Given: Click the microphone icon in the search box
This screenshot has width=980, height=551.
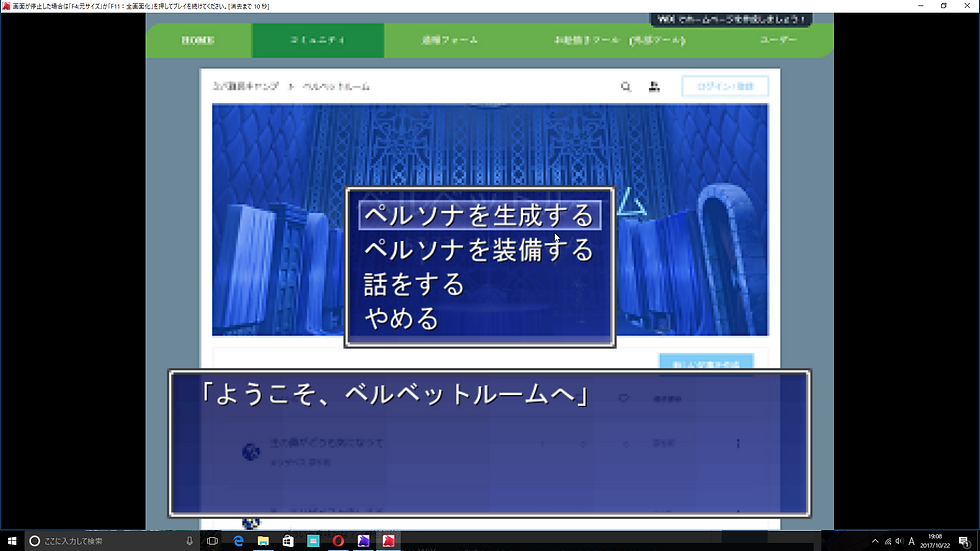Looking at the screenshot, I should coord(189,541).
